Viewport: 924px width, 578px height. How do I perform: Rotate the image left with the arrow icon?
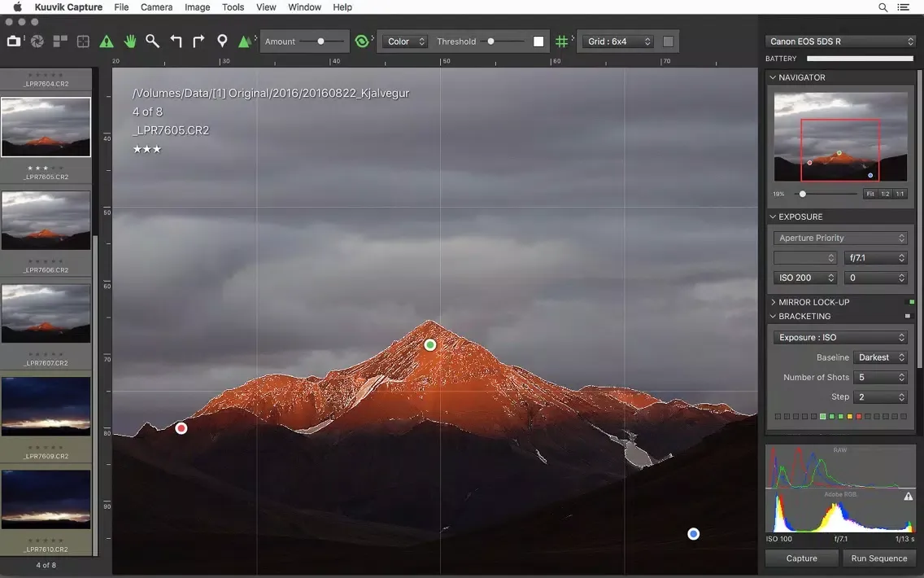point(176,42)
